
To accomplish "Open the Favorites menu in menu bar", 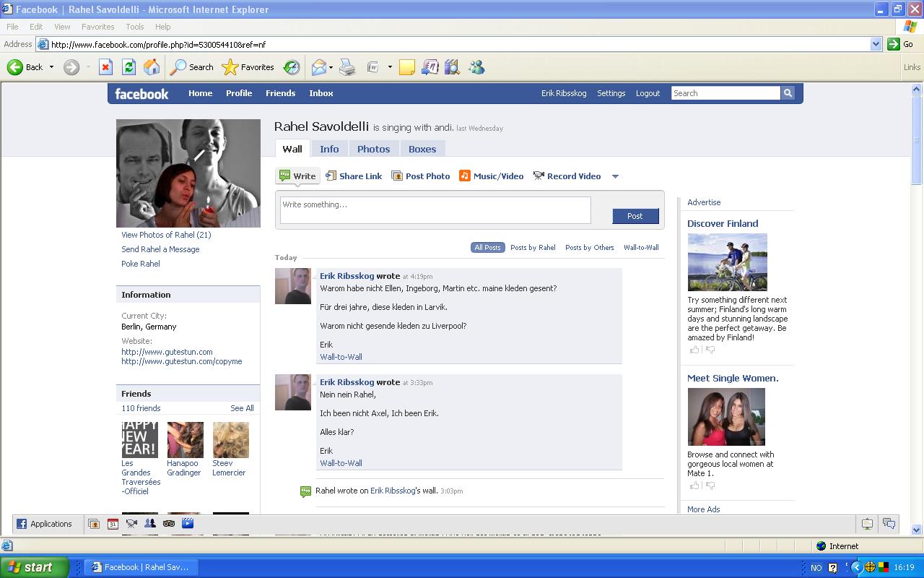I will (98, 27).
